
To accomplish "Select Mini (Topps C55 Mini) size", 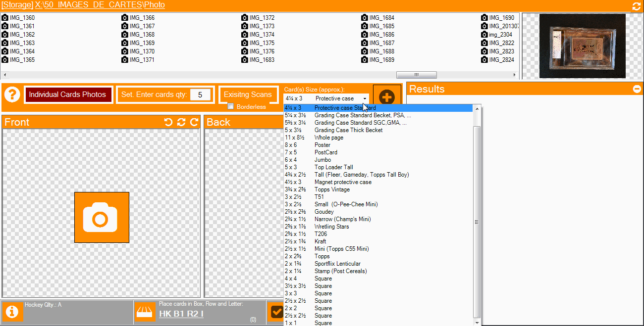I will (x=378, y=249).
